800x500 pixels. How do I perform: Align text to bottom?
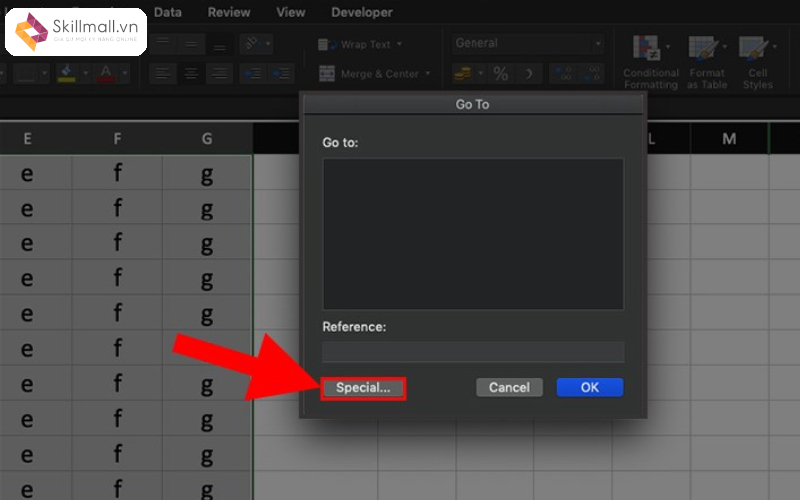[x=220, y=44]
